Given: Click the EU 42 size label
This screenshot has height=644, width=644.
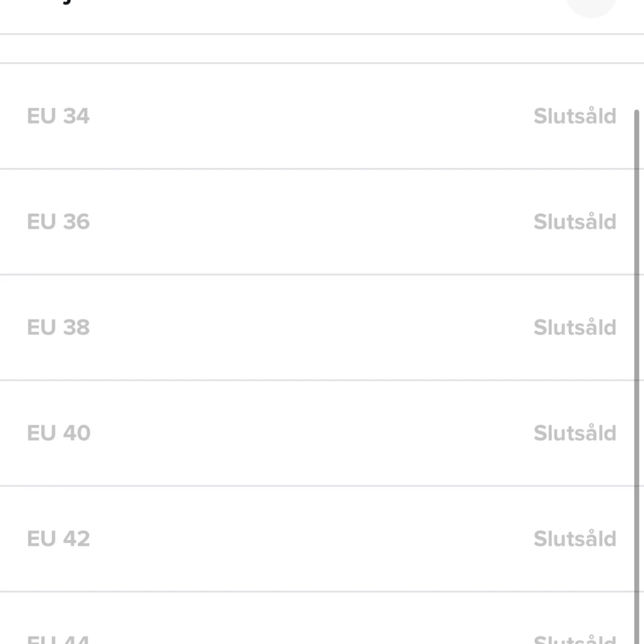Looking at the screenshot, I should coord(58,539).
